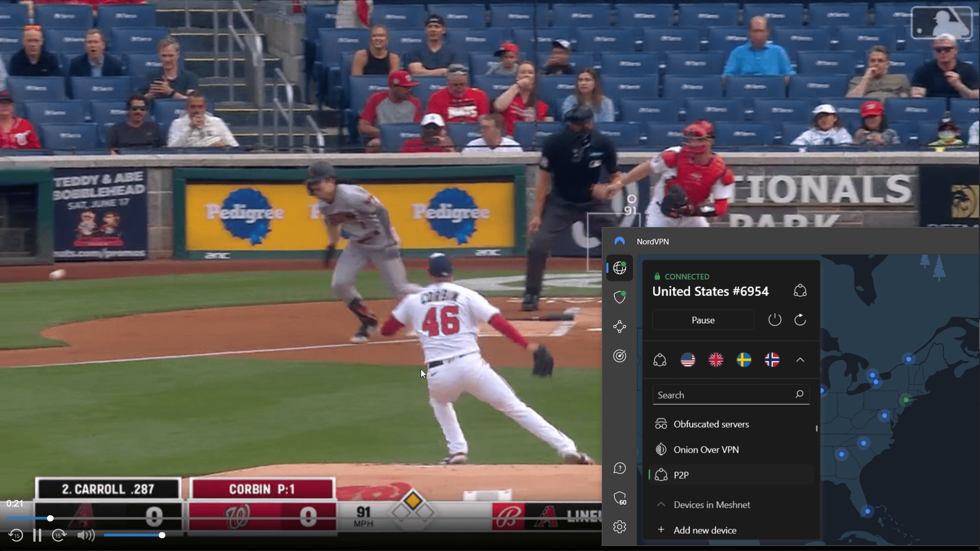Mute the video volume speaker

[x=86, y=535]
